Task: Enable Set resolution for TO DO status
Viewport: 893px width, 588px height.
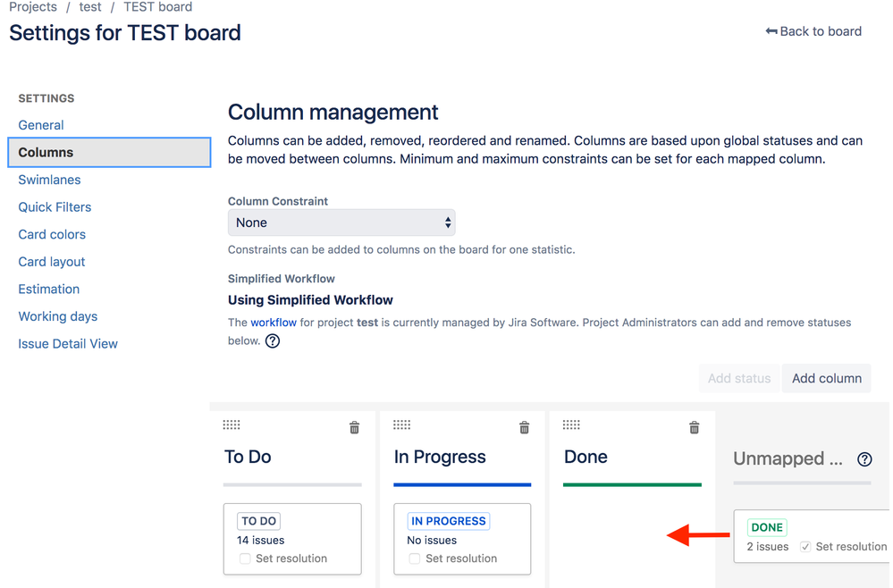Action: (x=246, y=559)
